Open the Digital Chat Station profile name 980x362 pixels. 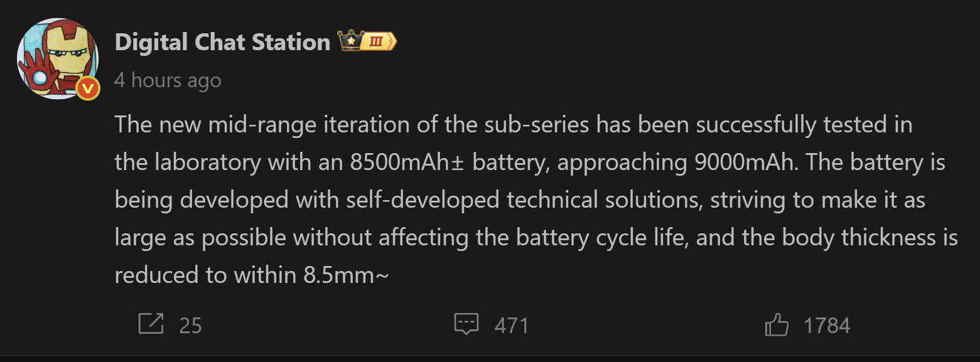(x=222, y=42)
